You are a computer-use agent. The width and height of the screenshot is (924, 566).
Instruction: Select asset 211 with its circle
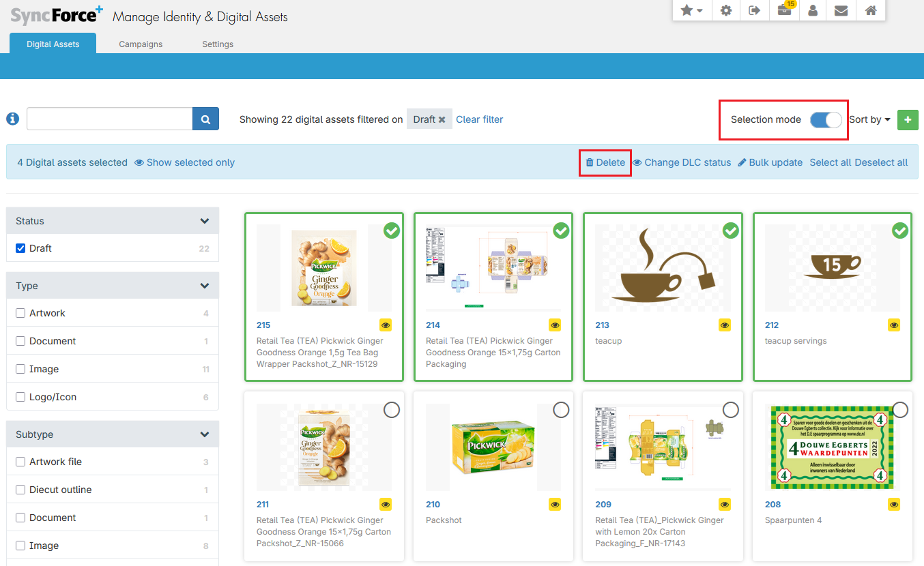(392, 409)
